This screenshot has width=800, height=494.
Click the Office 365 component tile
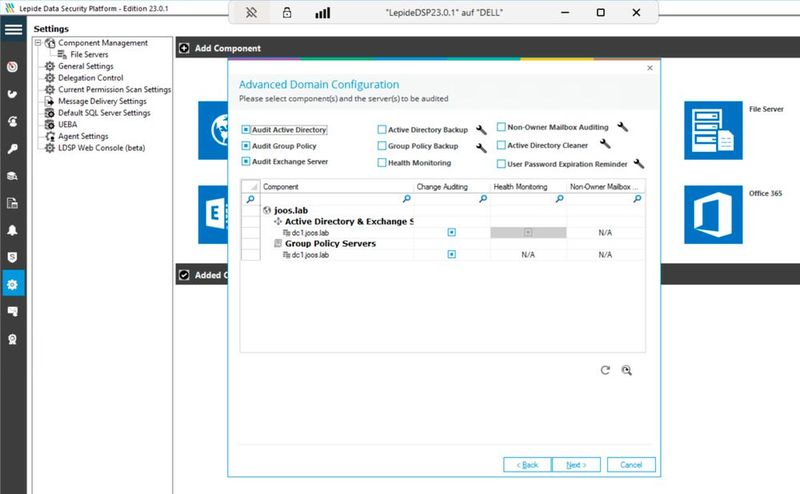coord(713,214)
